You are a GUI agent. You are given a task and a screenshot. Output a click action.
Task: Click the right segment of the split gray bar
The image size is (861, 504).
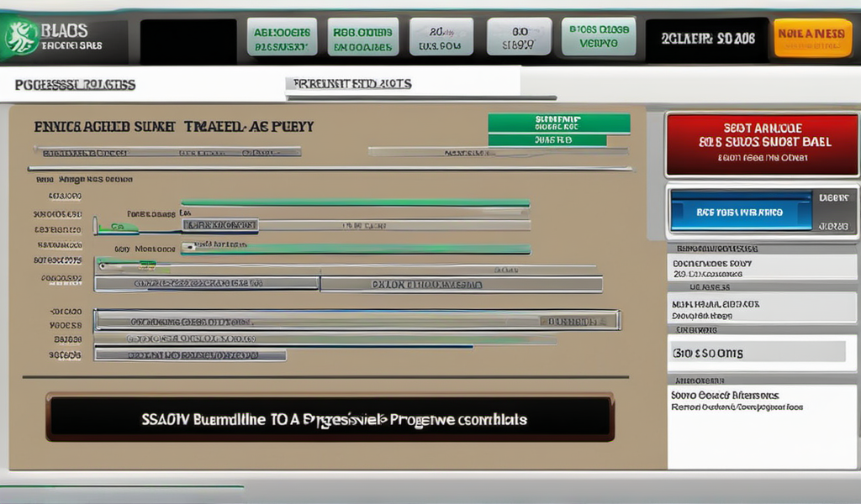461,285
